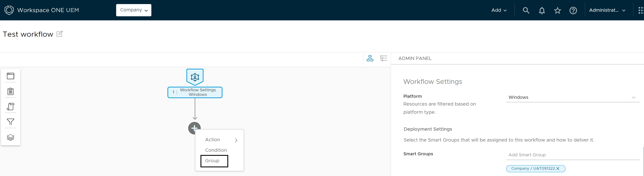Open the Add menu in header

click(x=499, y=10)
